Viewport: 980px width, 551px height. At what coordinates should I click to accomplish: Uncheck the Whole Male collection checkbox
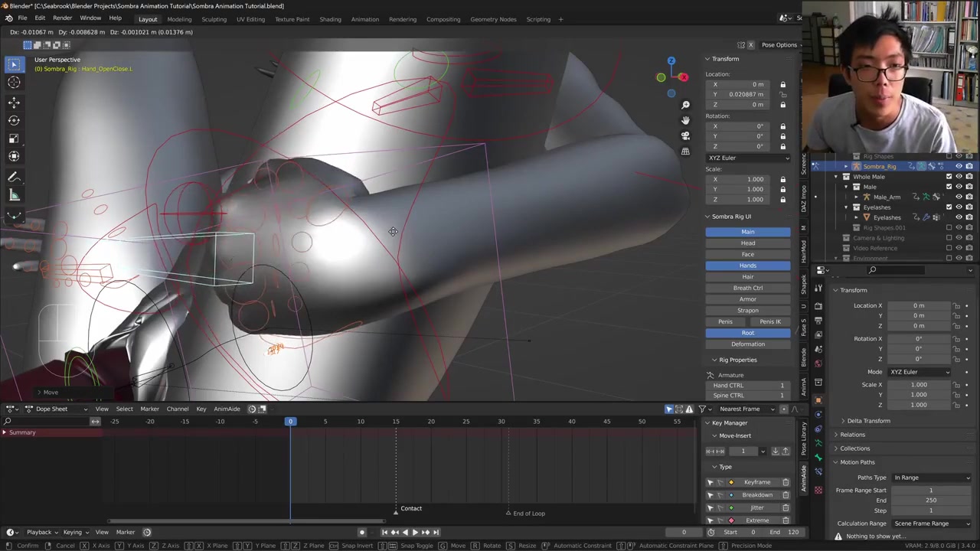949,177
